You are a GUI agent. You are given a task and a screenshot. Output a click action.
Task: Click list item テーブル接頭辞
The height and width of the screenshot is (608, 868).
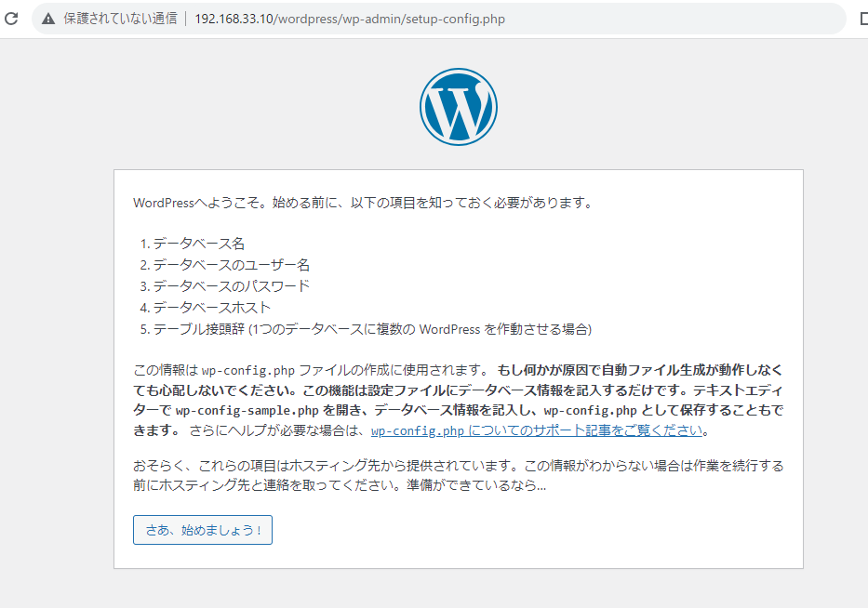[372, 329]
